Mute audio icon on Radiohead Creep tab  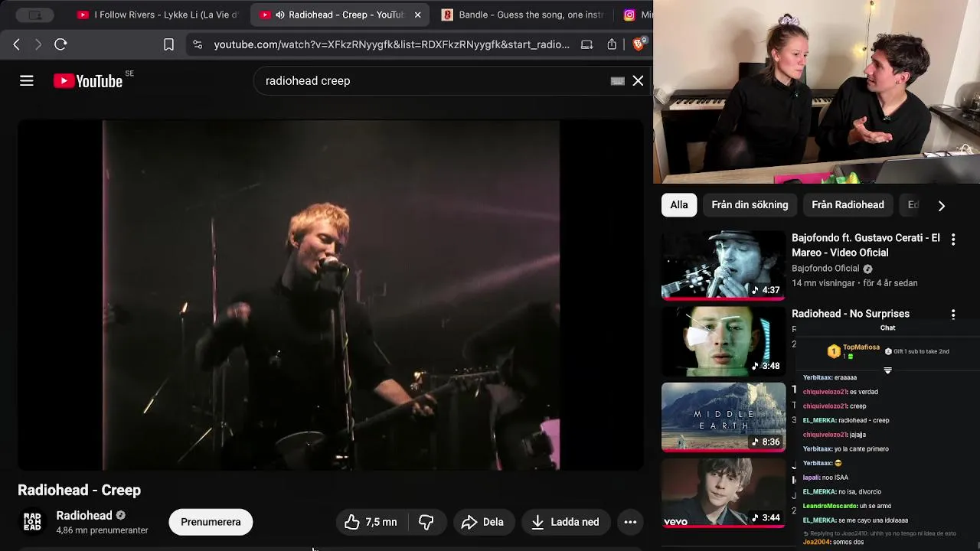pyautogui.click(x=280, y=15)
